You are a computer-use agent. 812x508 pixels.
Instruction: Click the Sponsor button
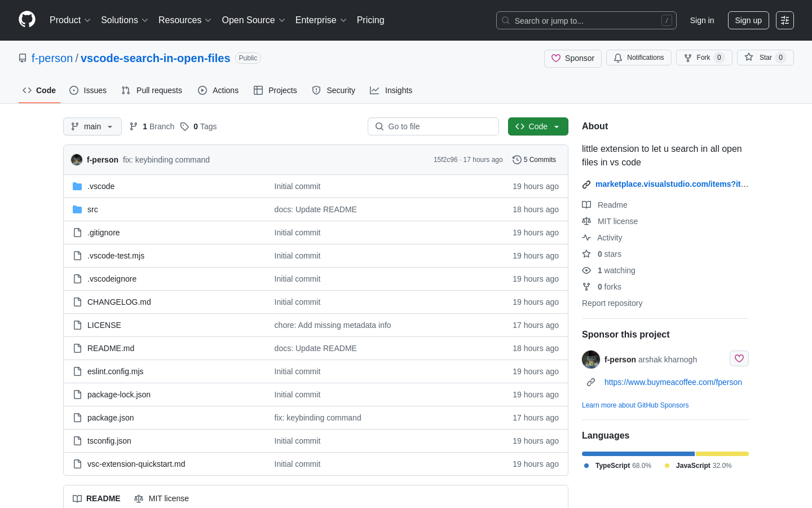pos(573,58)
